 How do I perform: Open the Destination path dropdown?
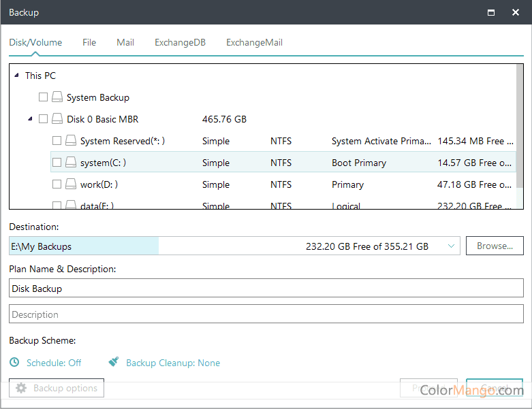click(x=452, y=246)
